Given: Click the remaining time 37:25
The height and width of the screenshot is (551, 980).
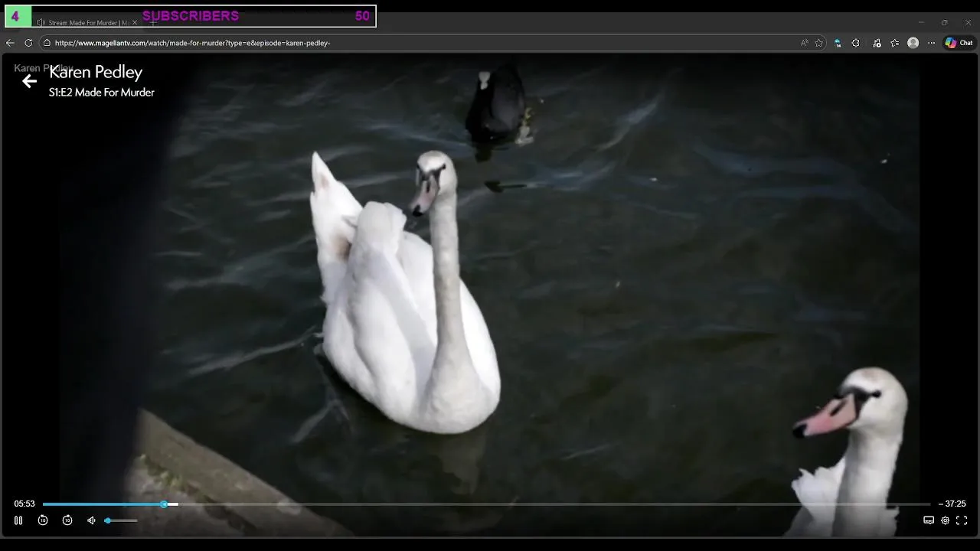Looking at the screenshot, I should (x=952, y=504).
